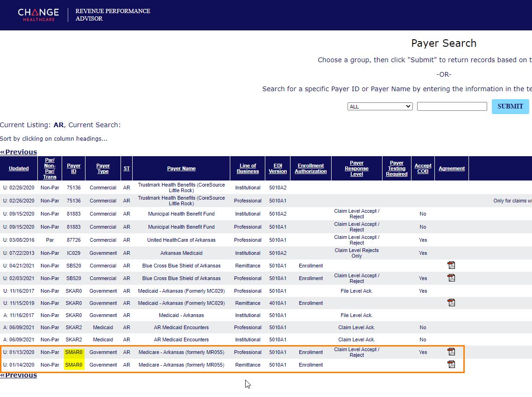This screenshot has width=532, height=397.
Task: Click highlighted SMAR0 in Remittance row
Action: point(74,365)
